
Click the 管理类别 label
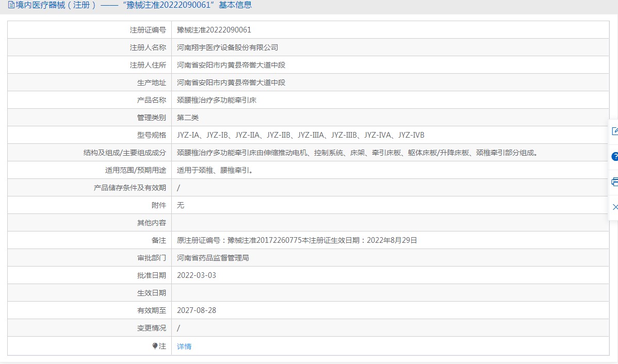151,118
